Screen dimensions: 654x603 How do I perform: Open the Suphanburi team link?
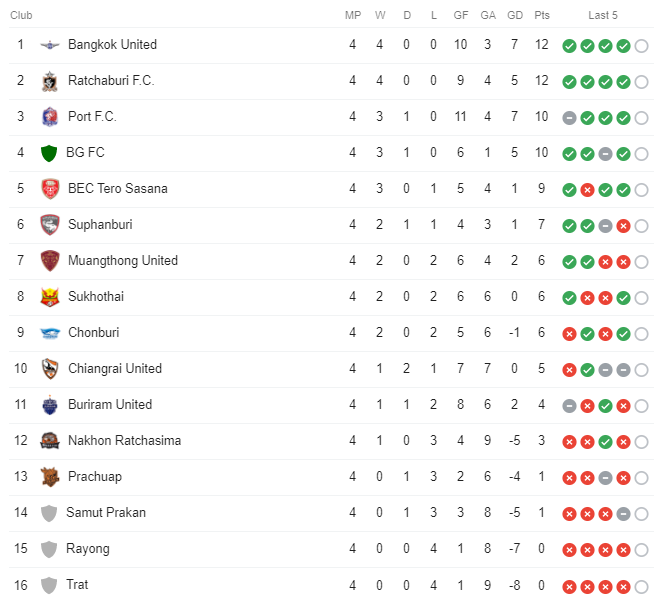(x=100, y=224)
